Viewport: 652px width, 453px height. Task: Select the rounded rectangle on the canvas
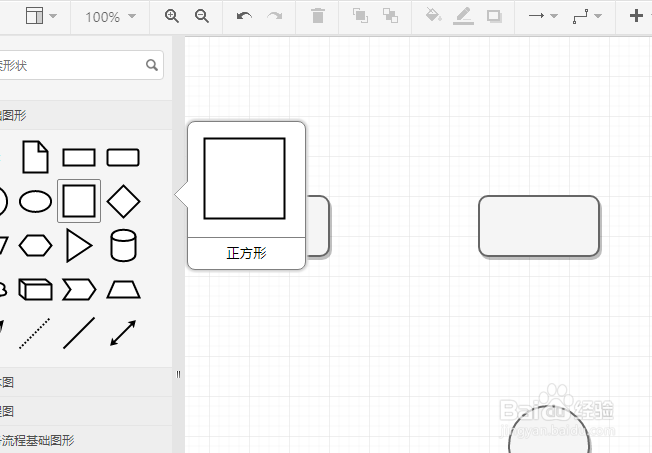pyautogui.click(x=539, y=226)
